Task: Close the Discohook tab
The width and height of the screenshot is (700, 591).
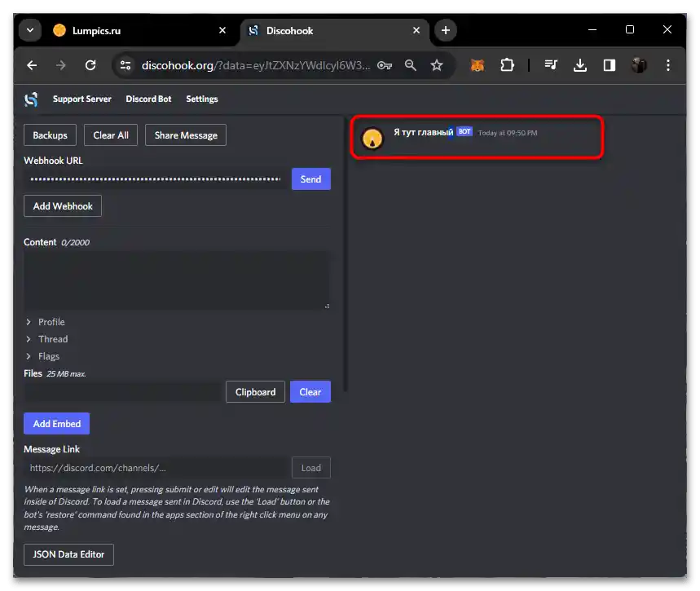Action: [416, 30]
